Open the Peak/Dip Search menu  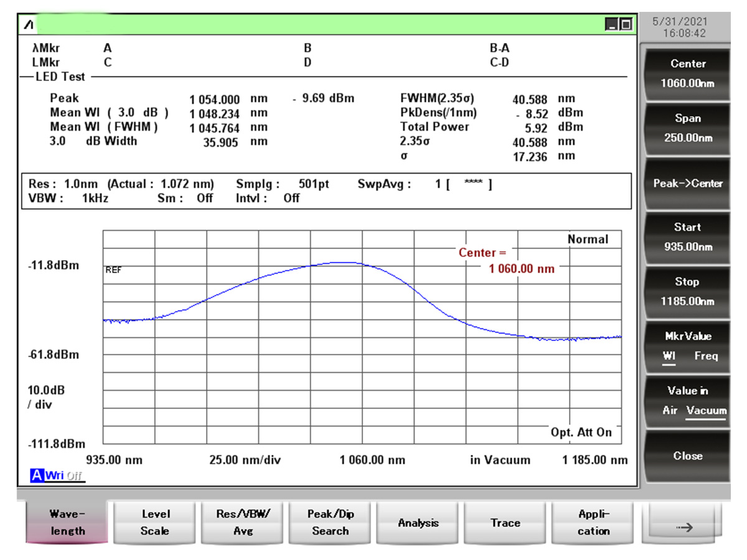point(330,523)
